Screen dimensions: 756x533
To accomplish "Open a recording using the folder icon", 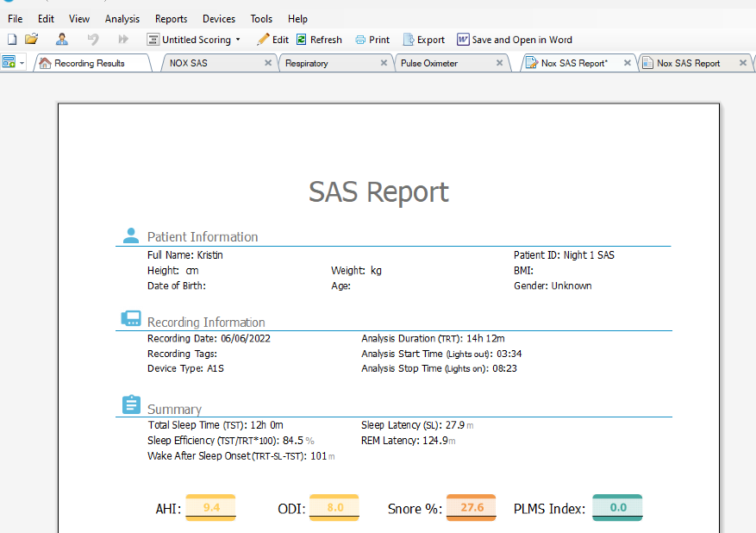I will 32,40.
